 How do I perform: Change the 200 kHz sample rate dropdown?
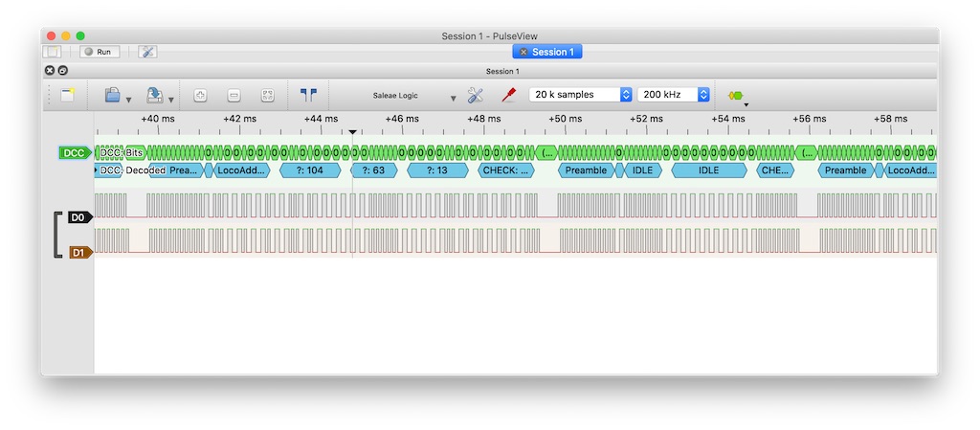point(676,95)
